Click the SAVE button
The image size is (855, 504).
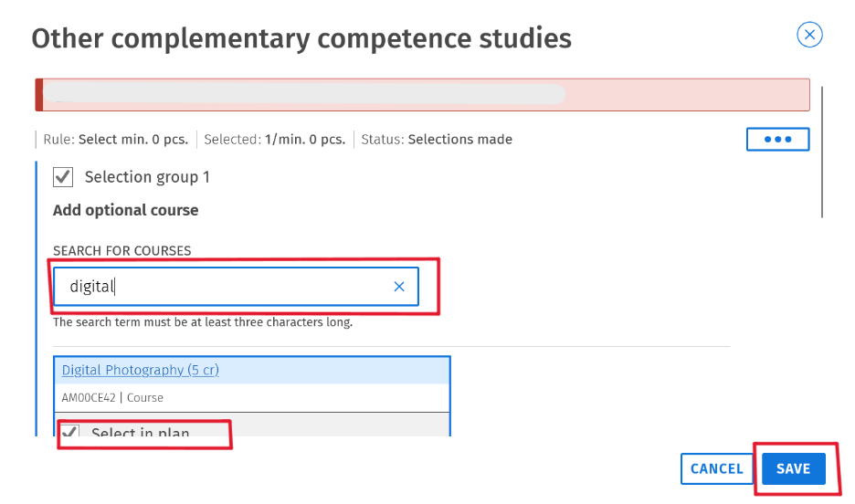point(794,468)
